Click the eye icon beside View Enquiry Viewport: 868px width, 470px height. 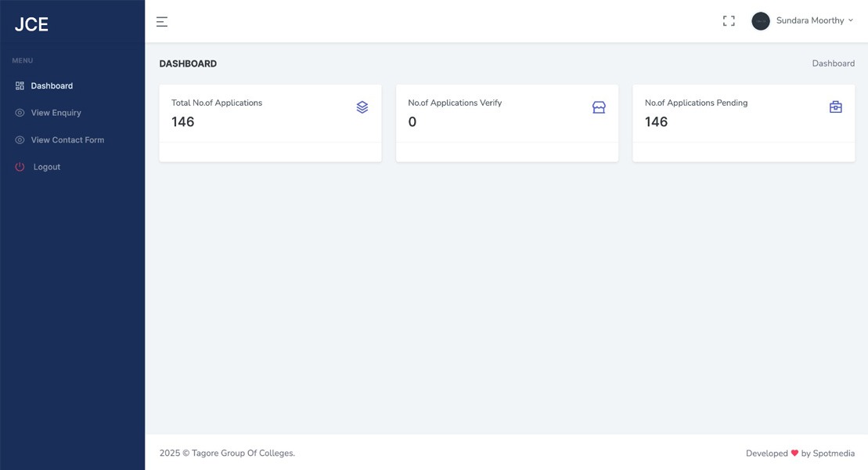pyautogui.click(x=20, y=113)
